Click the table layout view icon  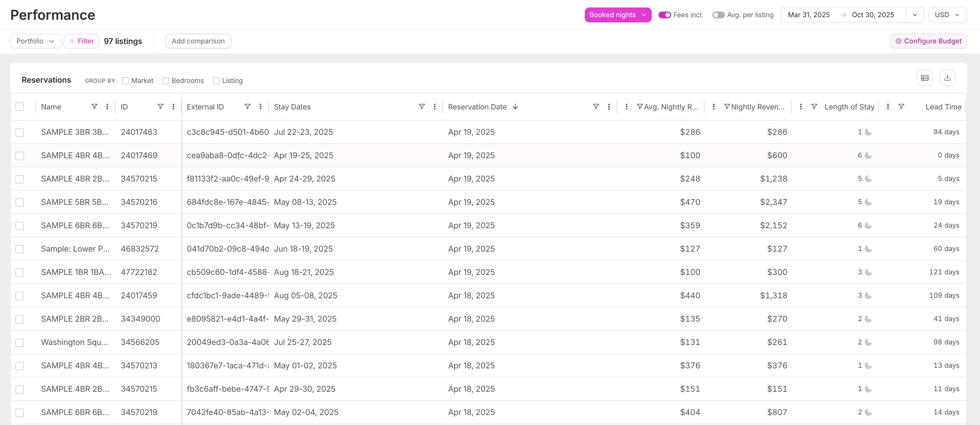point(925,78)
